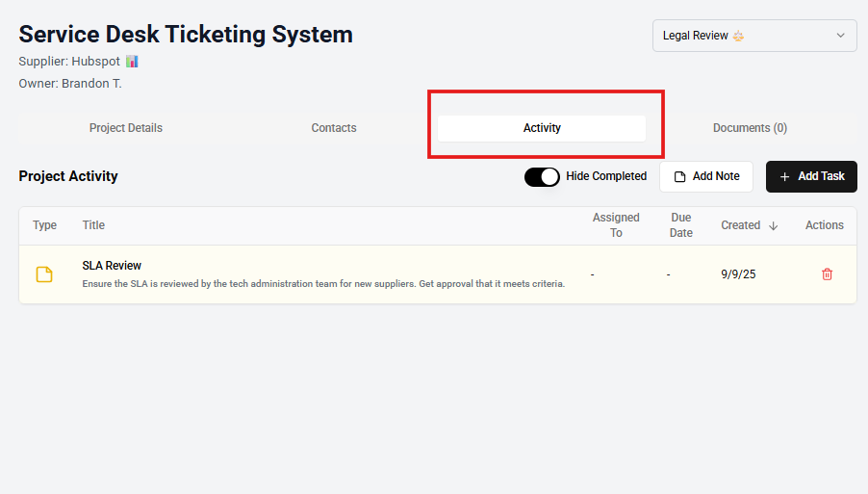Click the Hubspot supplier chart icon
Image resolution: width=868 pixels, height=494 pixels.
click(132, 61)
